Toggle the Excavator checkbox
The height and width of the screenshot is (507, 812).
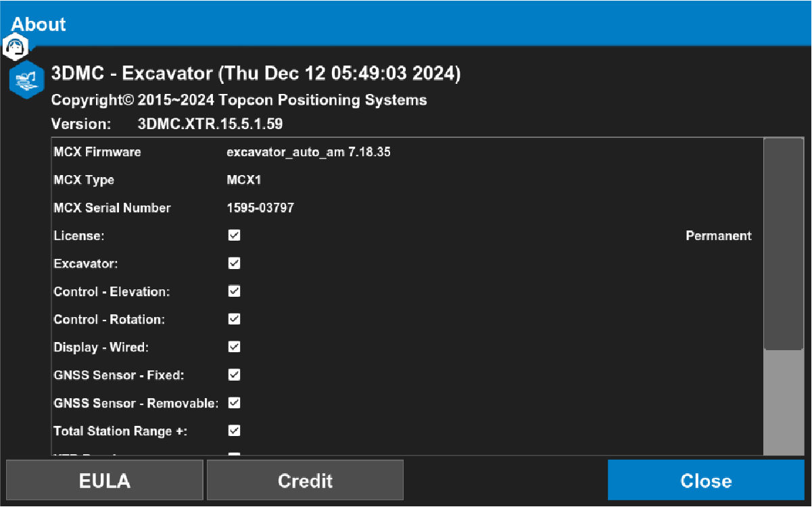(234, 264)
